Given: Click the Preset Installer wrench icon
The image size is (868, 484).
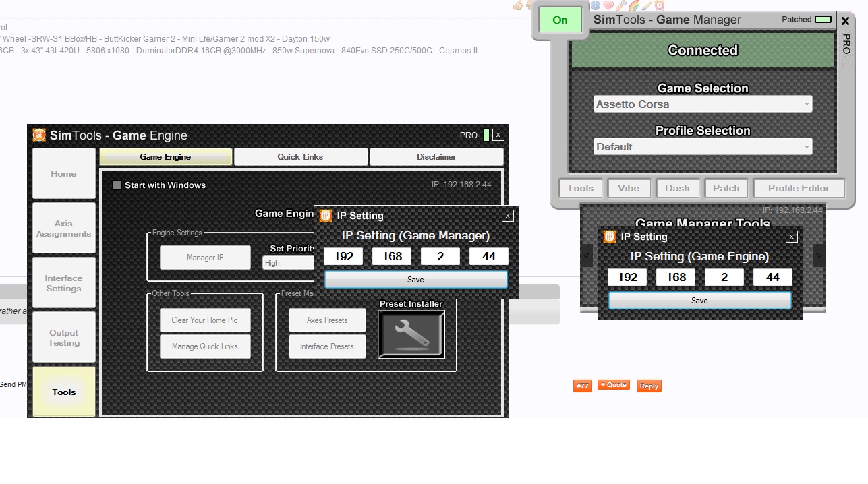Looking at the screenshot, I should [411, 334].
